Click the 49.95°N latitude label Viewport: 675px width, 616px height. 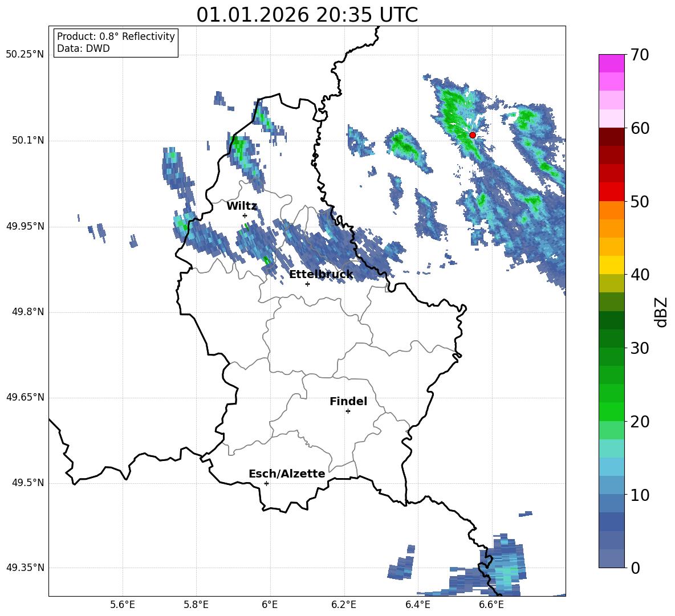(25, 226)
